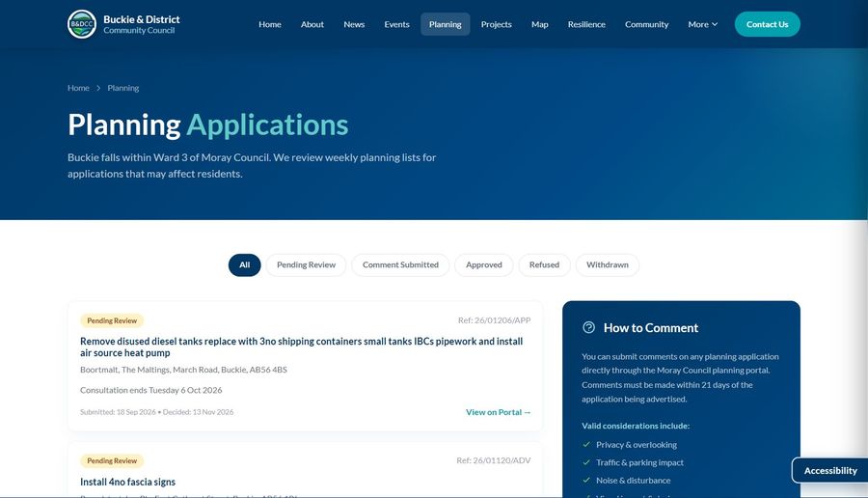Click the diesel tanks application title
Viewport: 868px width, 498px height.
tap(301, 346)
